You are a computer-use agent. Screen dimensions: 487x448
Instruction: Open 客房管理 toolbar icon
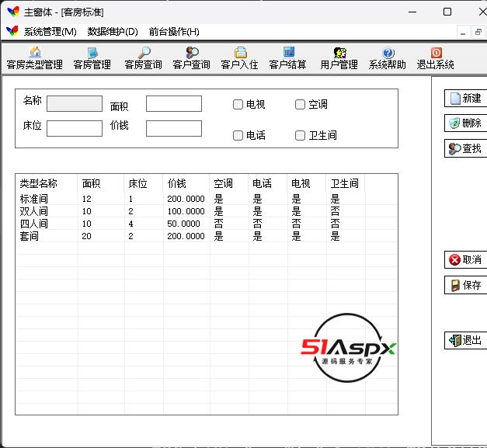click(92, 53)
